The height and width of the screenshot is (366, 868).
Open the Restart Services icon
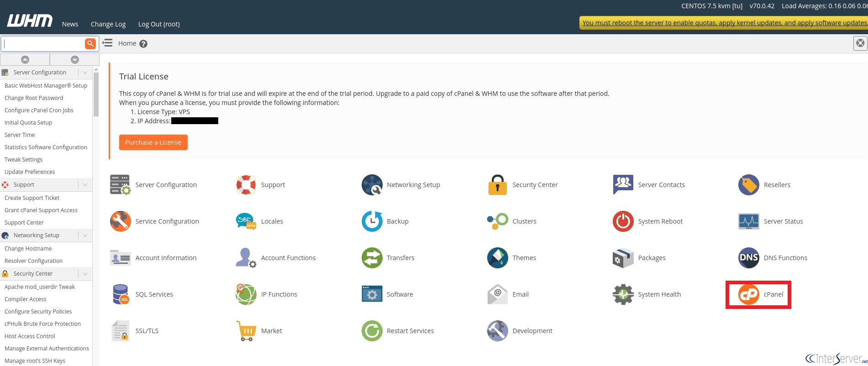pos(372,331)
